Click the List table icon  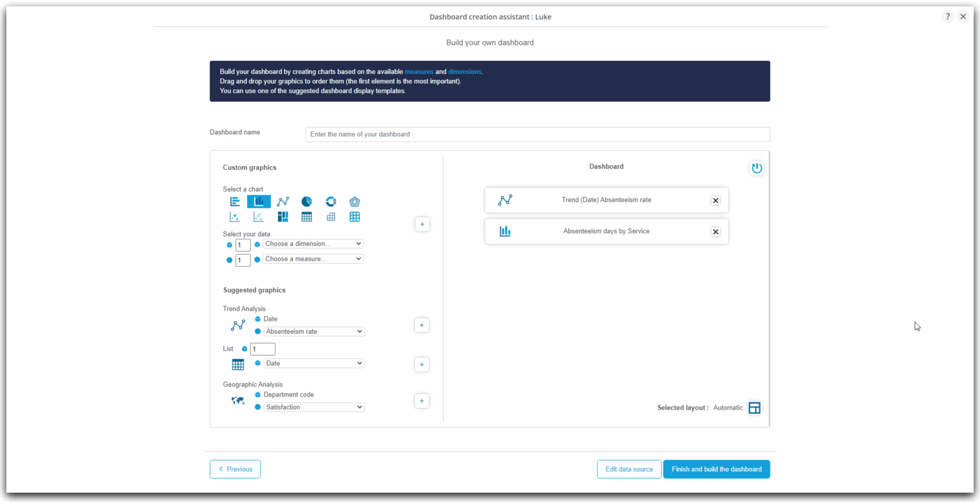tap(238, 364)
